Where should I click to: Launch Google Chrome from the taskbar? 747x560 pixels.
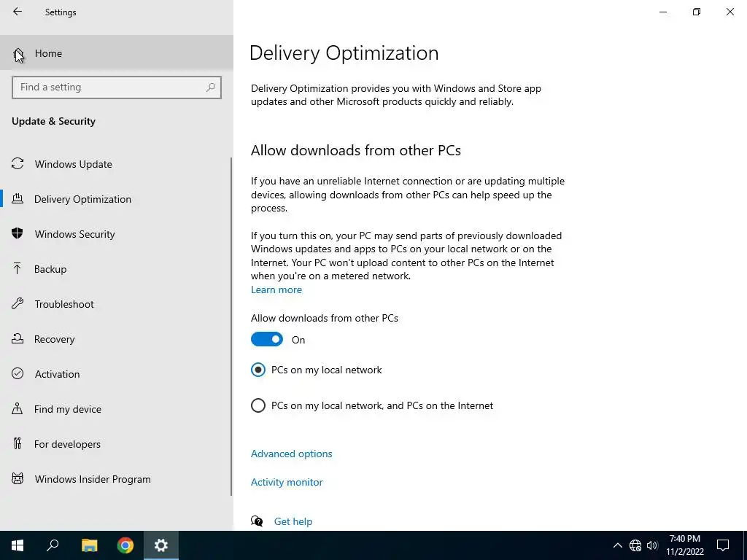tap(125, 545)
